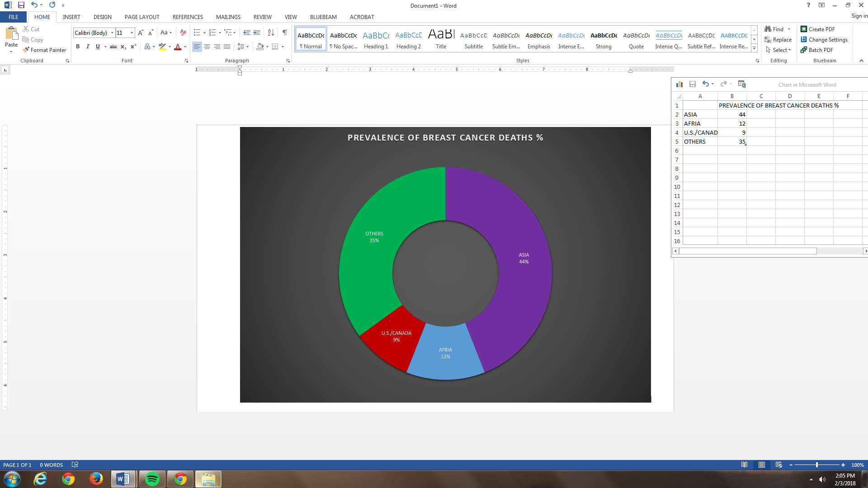Toggle show paragraph marks pilcrow icon
This screenshot has width=868, height=488.
click(x=284, y=33)
